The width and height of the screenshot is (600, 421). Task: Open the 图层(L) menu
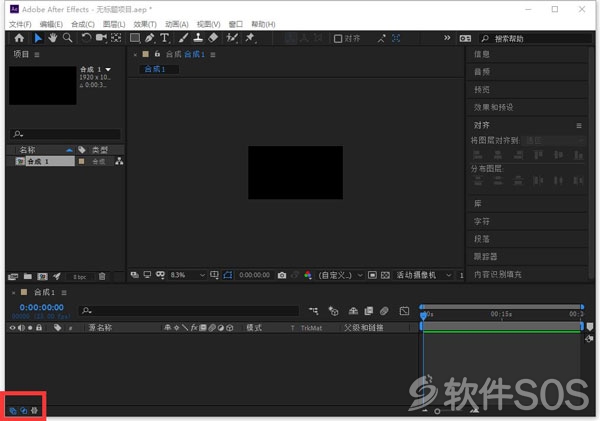(x=114, y=24)
